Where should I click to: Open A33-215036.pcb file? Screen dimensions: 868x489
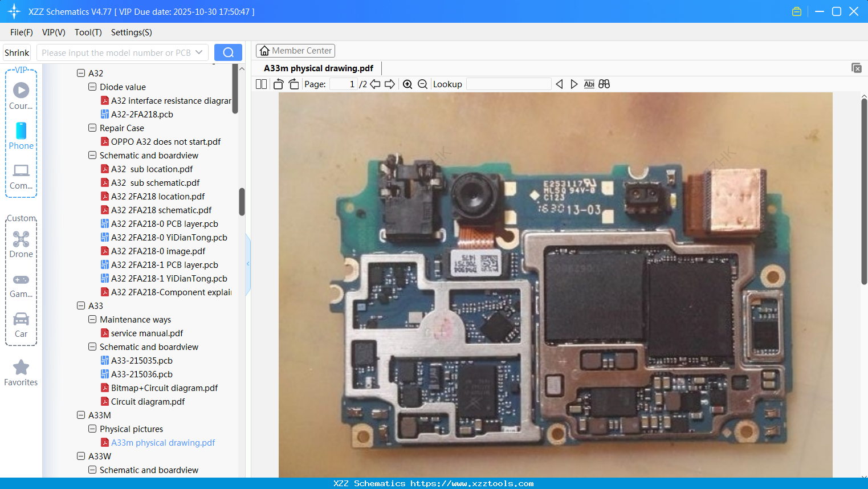pos(142,374)
